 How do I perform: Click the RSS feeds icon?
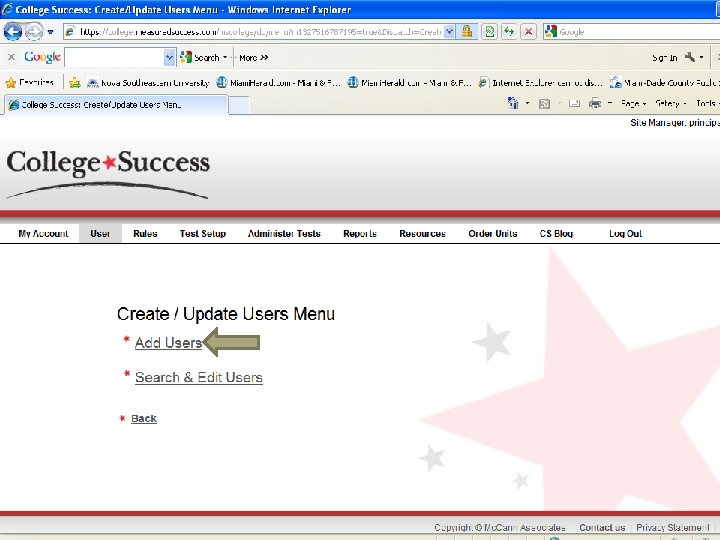click(544, 104)
